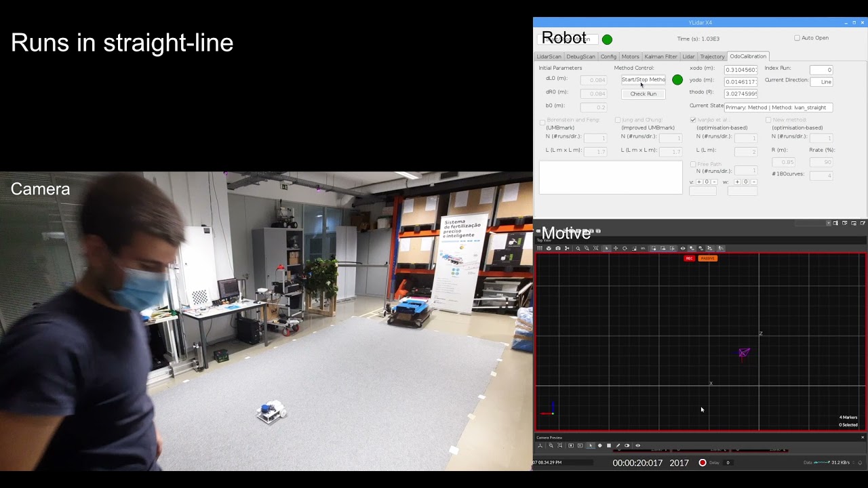
Task: Click the red record button in Motive
Action: coord(703,463)
